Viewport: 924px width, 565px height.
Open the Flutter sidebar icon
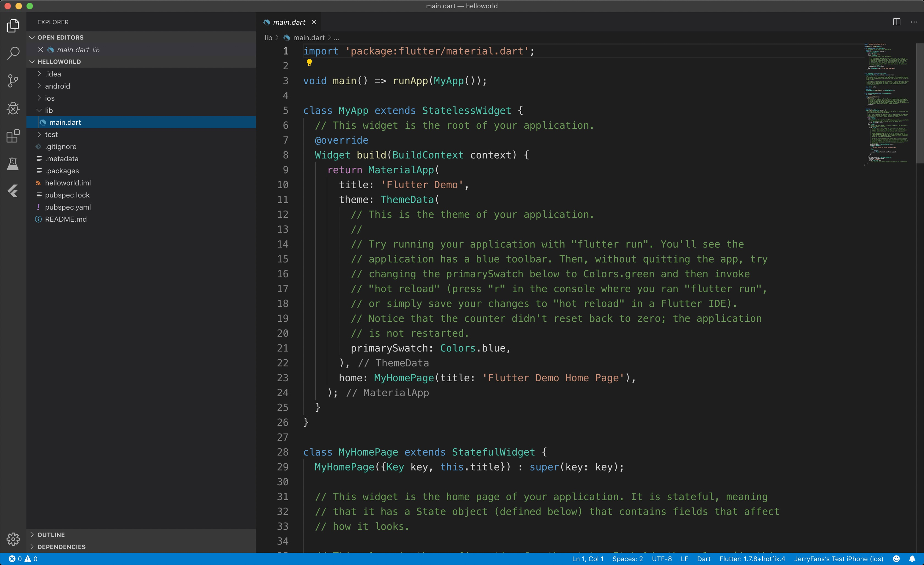click(13, 191)
